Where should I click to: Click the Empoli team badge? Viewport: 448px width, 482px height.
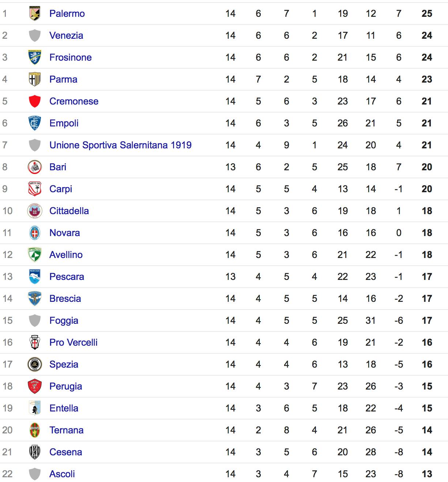(35, 123)
